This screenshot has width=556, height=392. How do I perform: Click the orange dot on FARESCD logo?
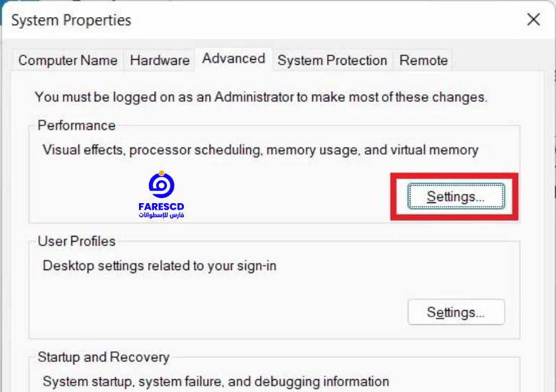[162, 173]
